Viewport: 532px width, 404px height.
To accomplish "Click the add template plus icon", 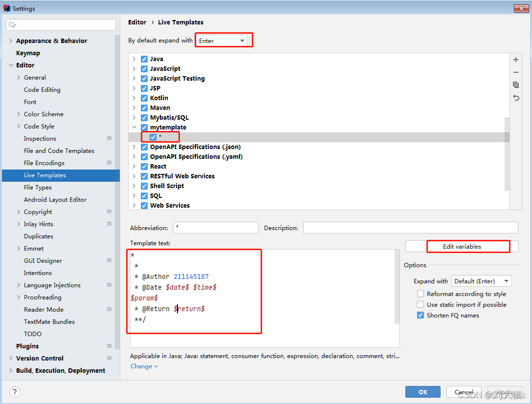I will pyautogui.click(x=516, y=60).
